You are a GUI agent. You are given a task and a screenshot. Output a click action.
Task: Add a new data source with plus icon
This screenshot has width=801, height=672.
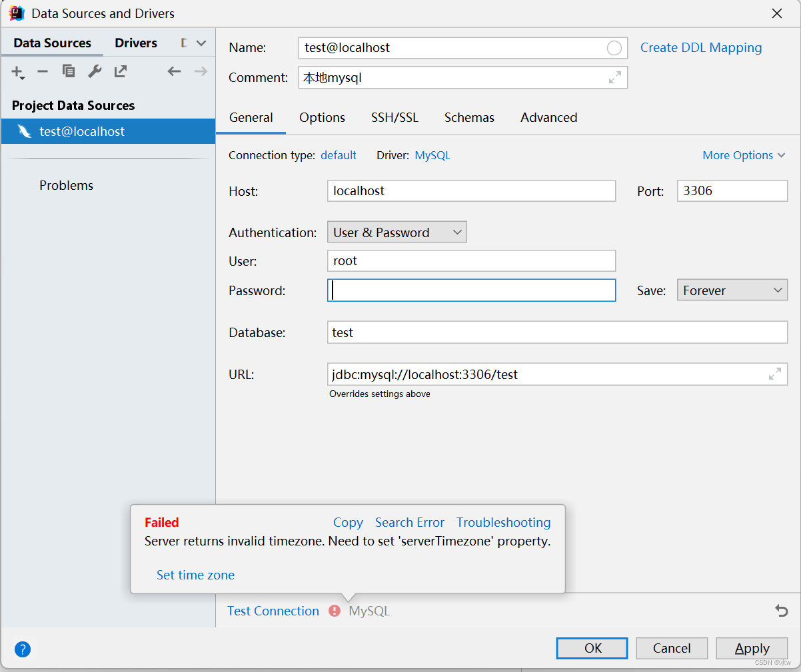[x=16, y=71]
